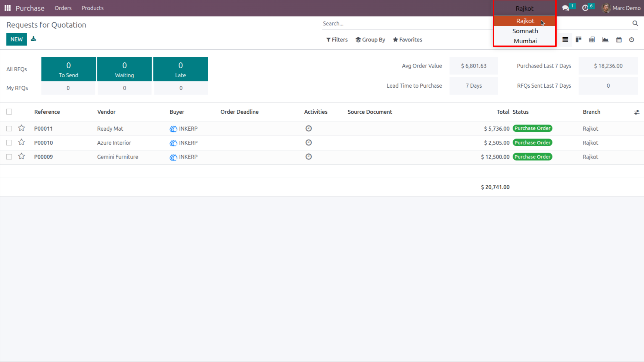Choose the highlighted Rajkot branch option
The image size is (644, 362).
tap(525, 21)
